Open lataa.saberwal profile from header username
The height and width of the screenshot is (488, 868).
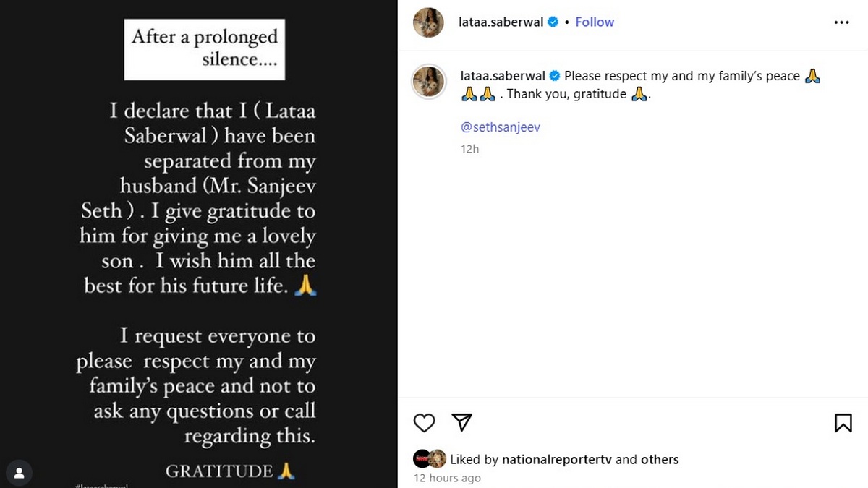501,22
